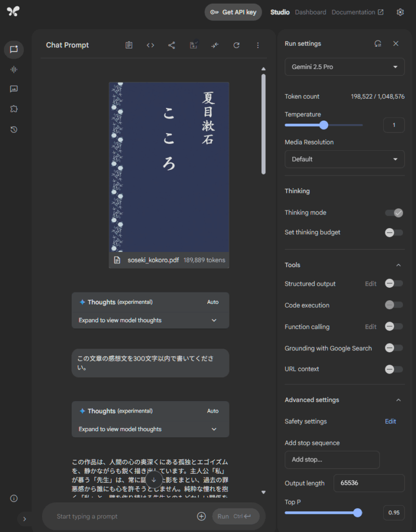Open the Stream audio waveform sidebar icon
Image resolution: width=416 pixels, height=532 pixels.
(x=14, y=70)
